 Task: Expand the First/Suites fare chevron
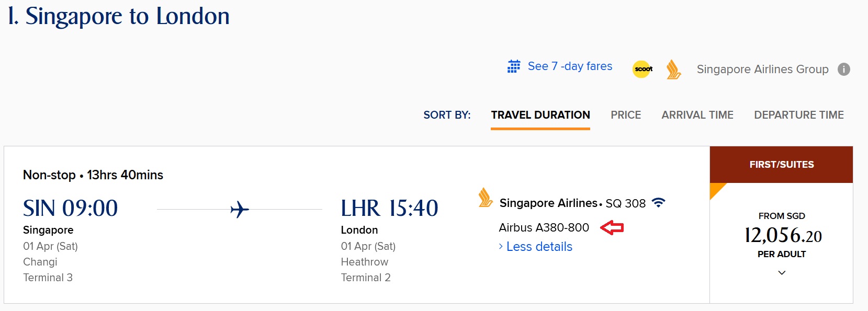pyautogui.click(x=782, y=273)
